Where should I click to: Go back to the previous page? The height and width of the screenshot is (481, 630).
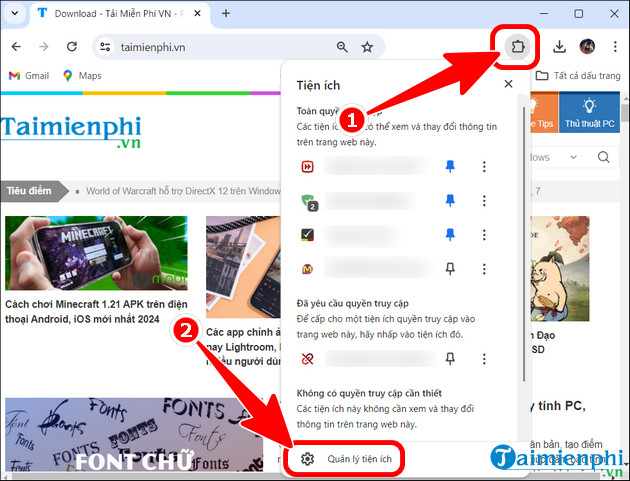tap(16, 47)
